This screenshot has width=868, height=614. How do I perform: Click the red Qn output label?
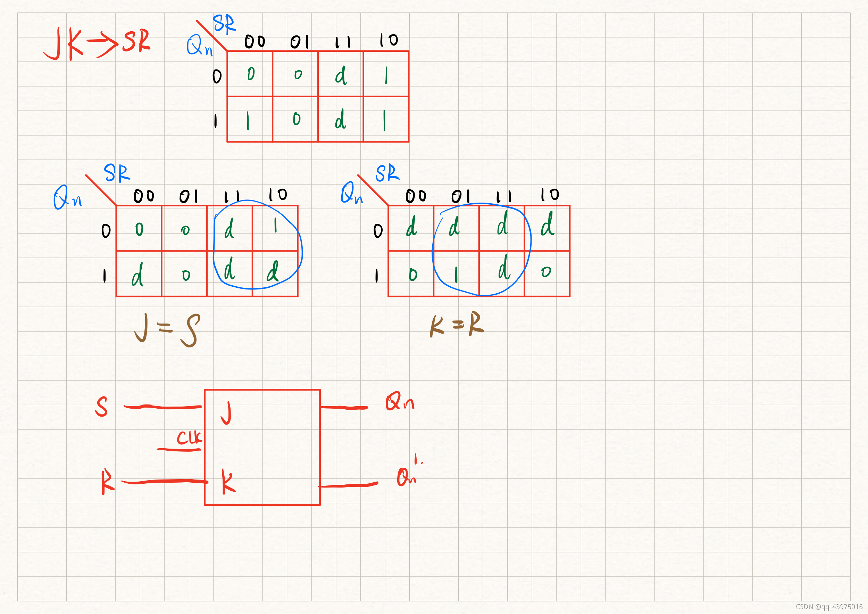400,402
